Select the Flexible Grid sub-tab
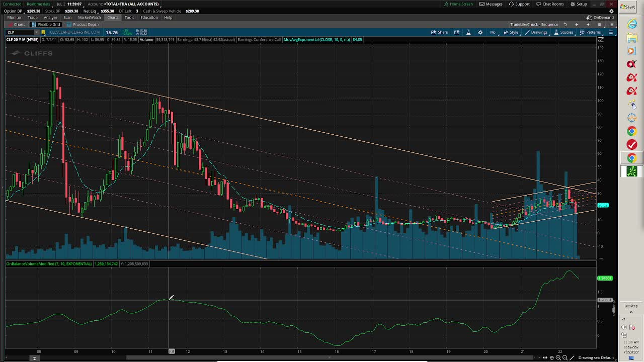Screen dimensions: 644x362 click(46, 25)
